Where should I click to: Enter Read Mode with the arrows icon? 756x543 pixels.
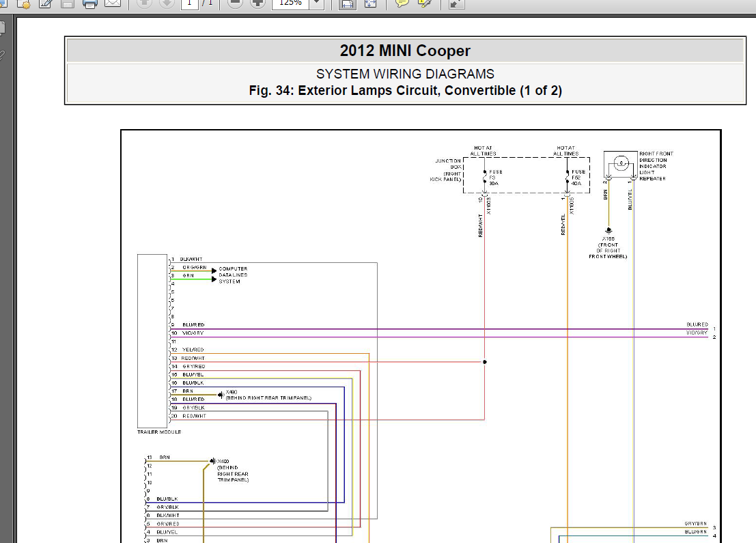click(456, 3)
